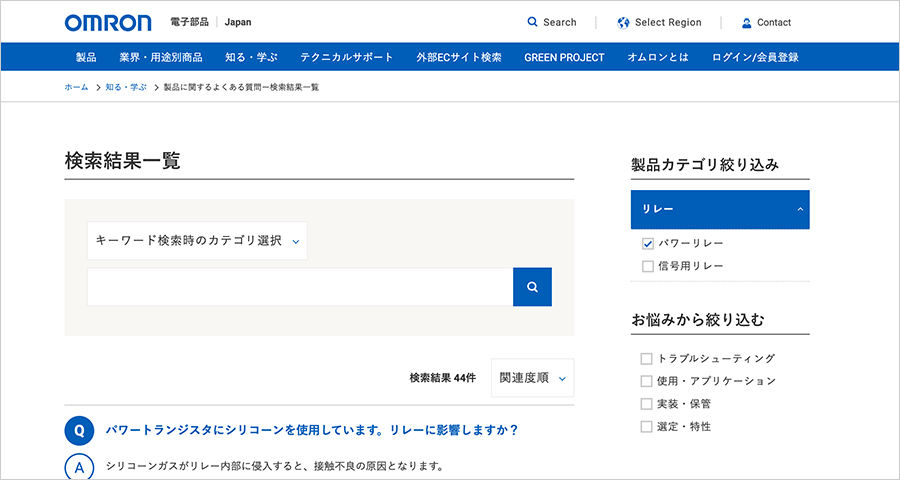This screenshot has height=480, width=900.
Task: Uncheck the パワーリレー checkbox
Action: 647,244
